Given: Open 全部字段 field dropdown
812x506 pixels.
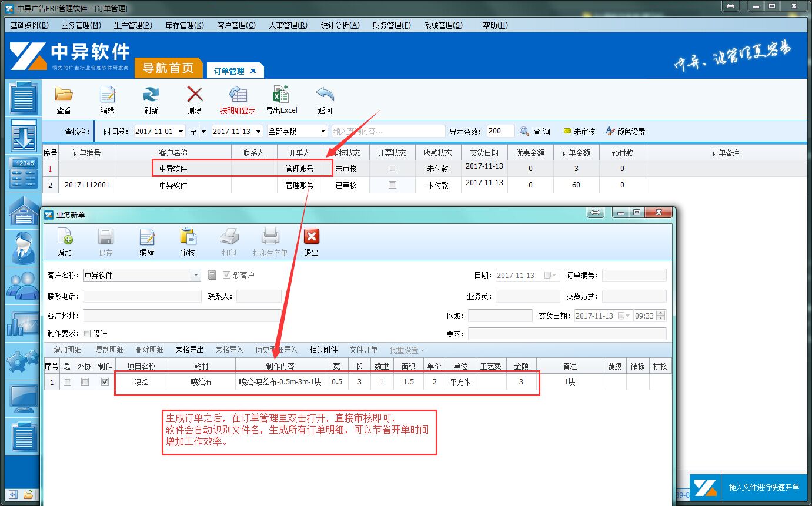Looking at the screenshot, I should (x=323, y=132).
